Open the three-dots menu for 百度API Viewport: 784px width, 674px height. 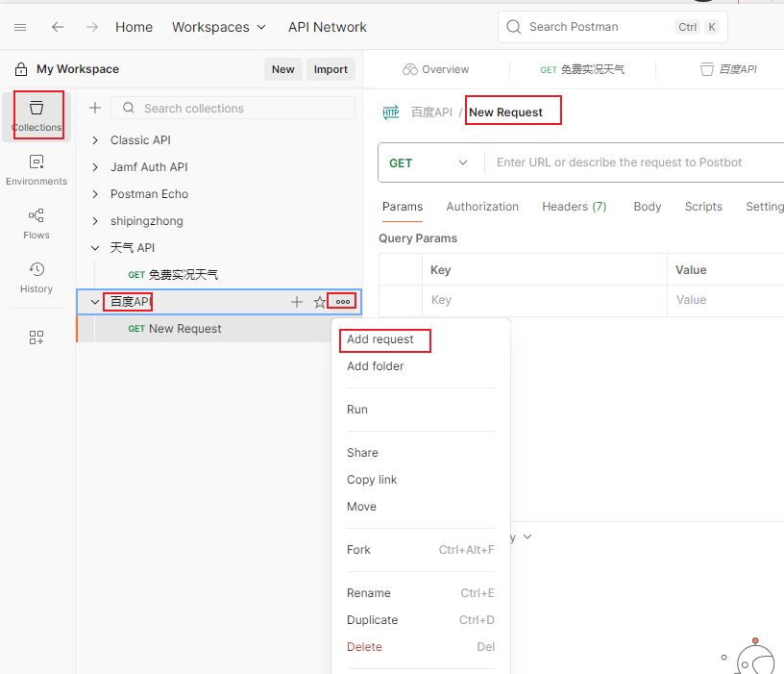coord(342,302)
